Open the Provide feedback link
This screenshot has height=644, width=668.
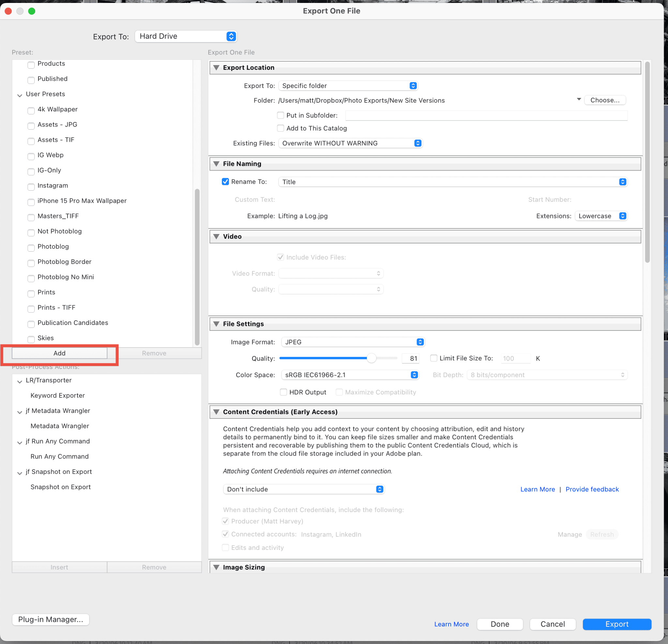pos(592,489)
